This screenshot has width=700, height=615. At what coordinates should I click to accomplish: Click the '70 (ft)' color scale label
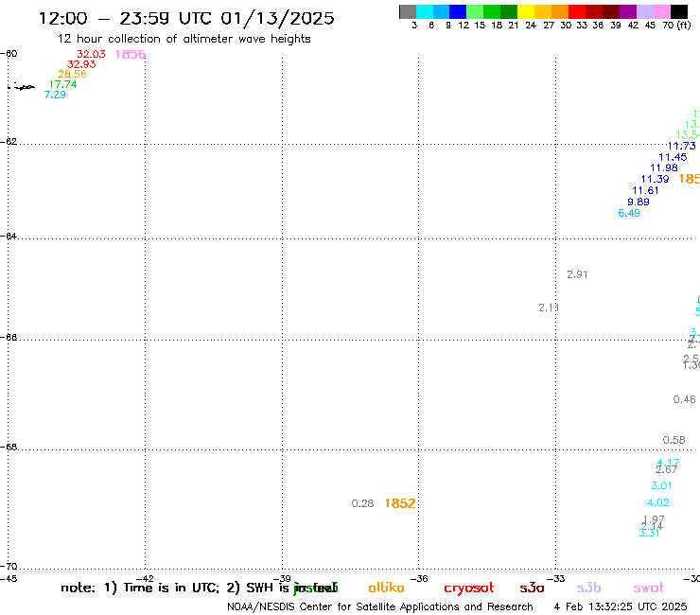676,26
